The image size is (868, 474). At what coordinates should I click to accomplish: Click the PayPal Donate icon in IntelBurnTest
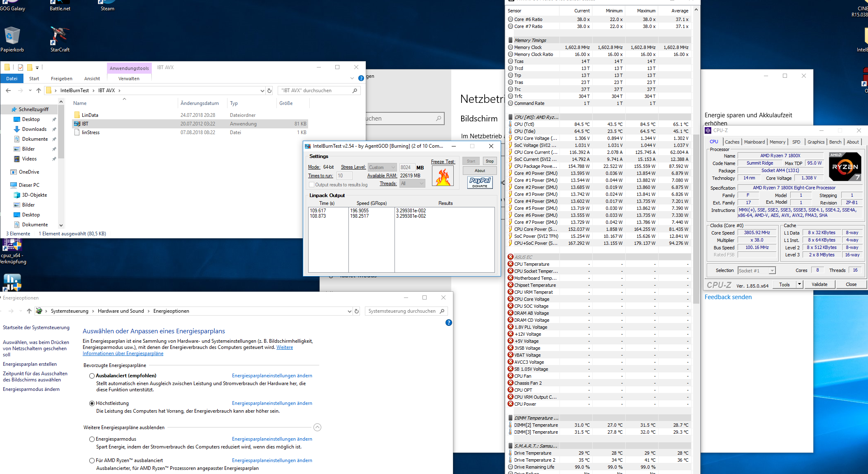pyautogui.click(x=480, y=182)
